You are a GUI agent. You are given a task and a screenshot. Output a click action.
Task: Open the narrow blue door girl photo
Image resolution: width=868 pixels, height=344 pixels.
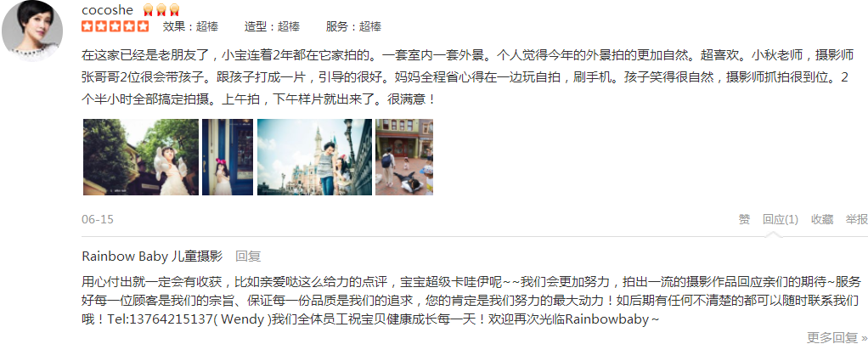click(x=228, y=157)
